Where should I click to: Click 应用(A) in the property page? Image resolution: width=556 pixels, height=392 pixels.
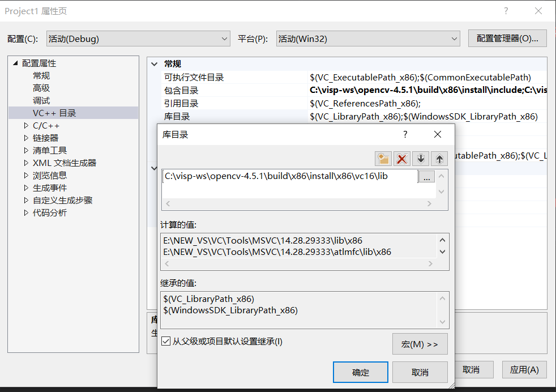pyautogui.click(x=524, y=370)
